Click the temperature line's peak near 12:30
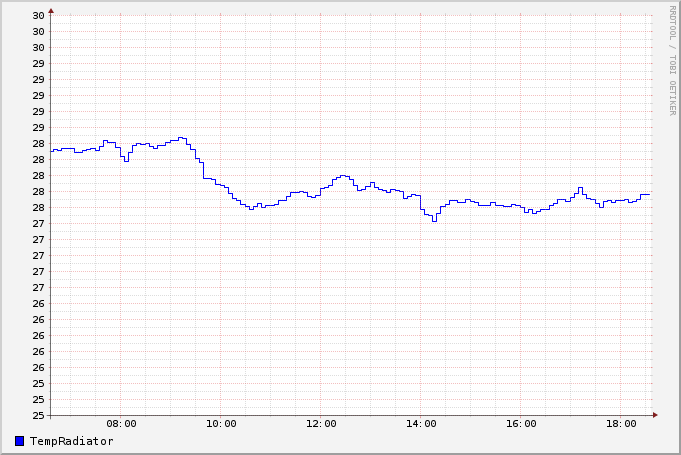Image resolution: width=681 pixels, height=455 pixels. tap(343, 176)
